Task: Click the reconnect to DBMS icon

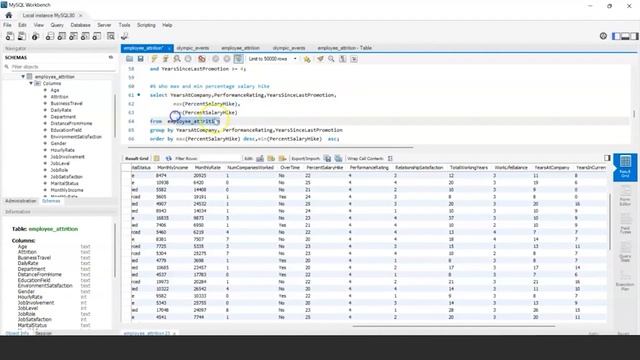Action: coord(124,36)
